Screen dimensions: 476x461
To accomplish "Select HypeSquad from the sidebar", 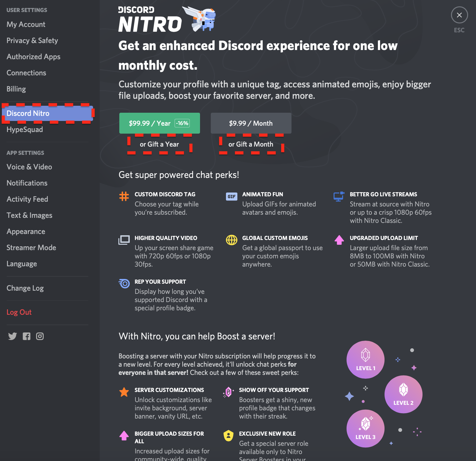I will click(24, 129).
